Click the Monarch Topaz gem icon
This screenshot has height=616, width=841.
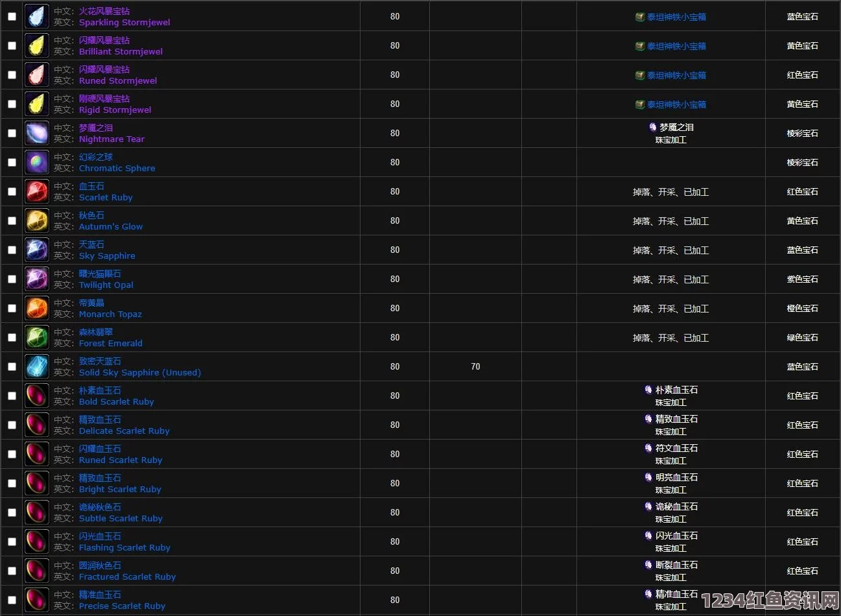[x=37, y=308]
